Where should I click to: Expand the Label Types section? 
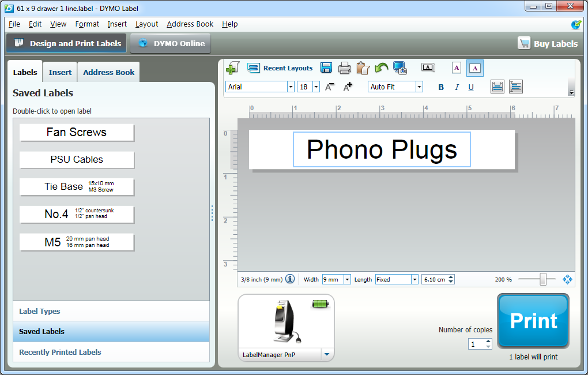(111, 311)
